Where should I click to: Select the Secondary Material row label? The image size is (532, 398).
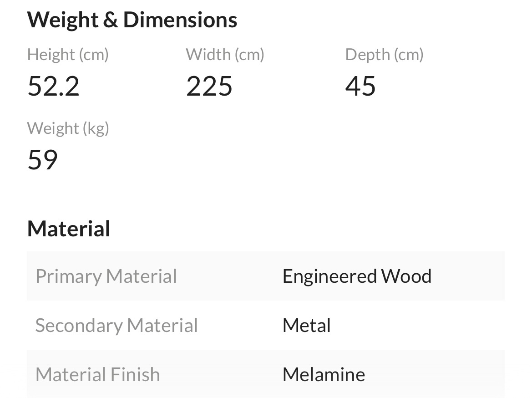tap(117, 325)
